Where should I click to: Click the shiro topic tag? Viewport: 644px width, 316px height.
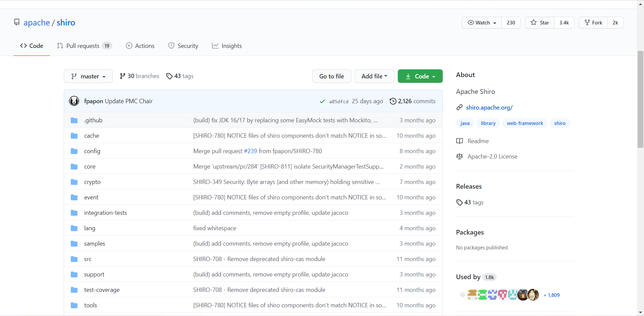click(x=560, y=123)
